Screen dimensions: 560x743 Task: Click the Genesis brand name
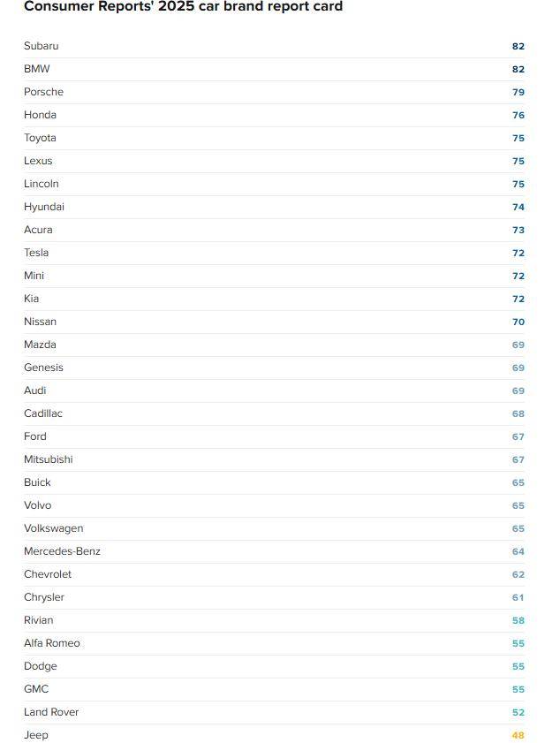(x=43, y=368)
